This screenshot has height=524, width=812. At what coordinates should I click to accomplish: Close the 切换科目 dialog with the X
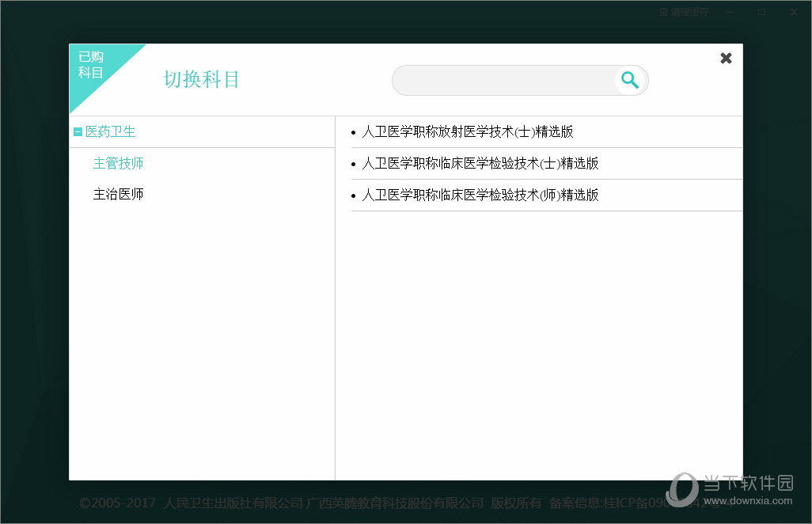[x=726, y=58]
